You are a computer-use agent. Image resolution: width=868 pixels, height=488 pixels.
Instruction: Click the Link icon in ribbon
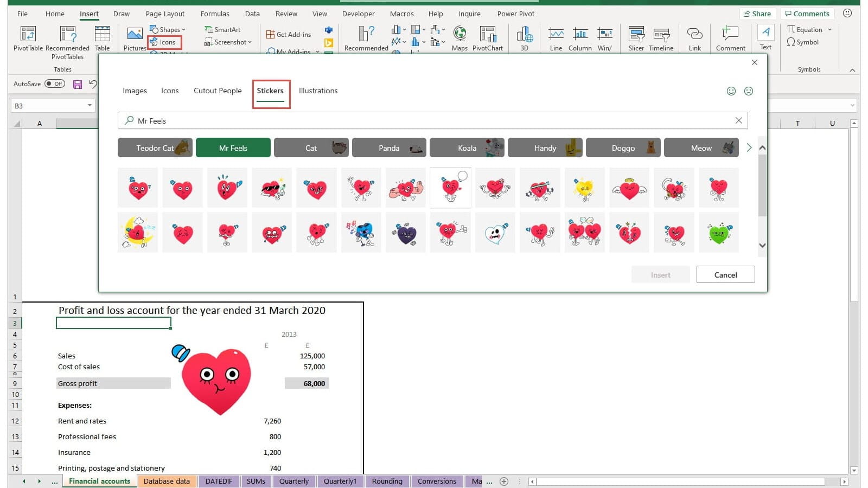[x=694, y=35]
